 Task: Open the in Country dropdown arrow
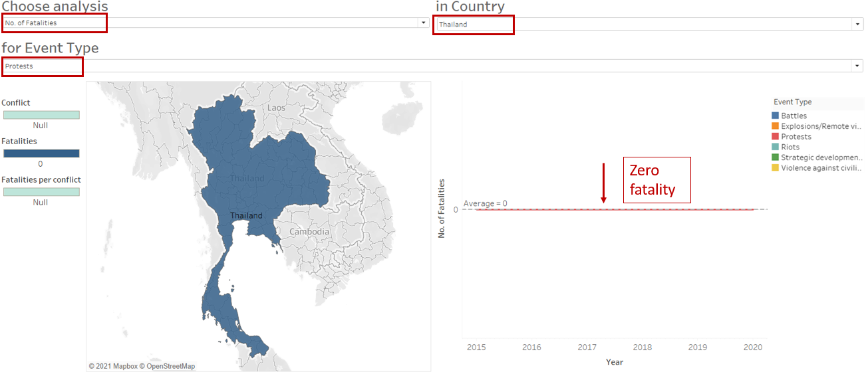pos(857,24)
